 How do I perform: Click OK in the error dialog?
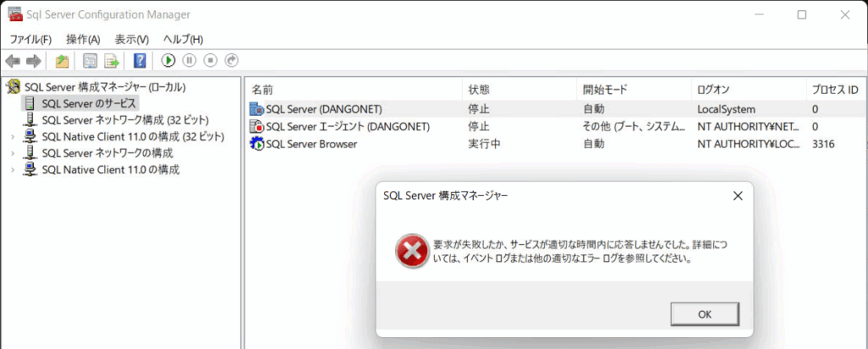[704, 314]
